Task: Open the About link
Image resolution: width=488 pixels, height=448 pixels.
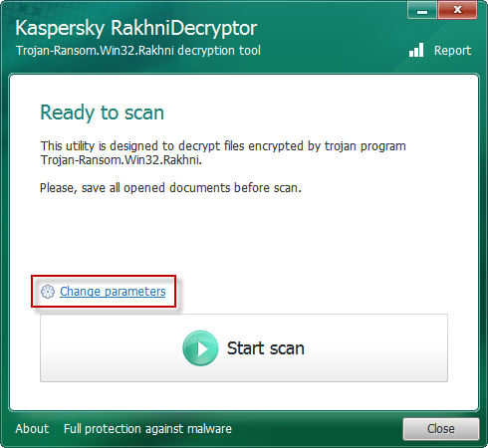Action: (32, 429)
